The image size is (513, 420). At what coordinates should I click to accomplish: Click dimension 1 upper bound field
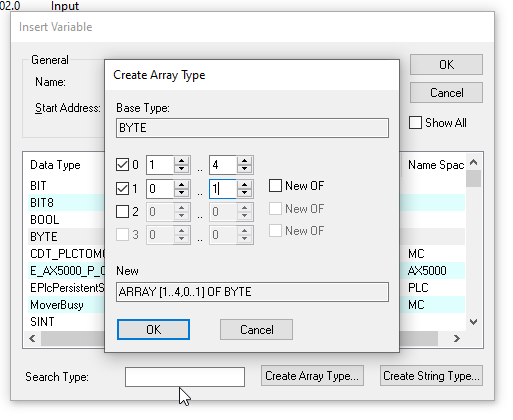223,189
